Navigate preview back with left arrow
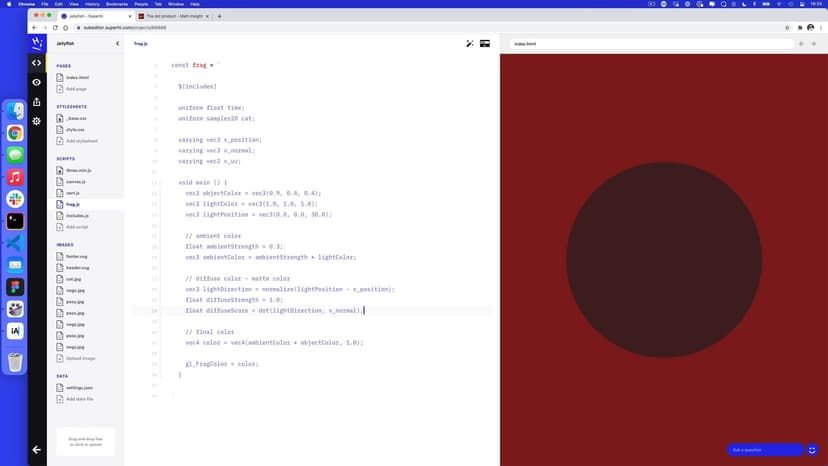828x466 pixels. coord(801,44)
